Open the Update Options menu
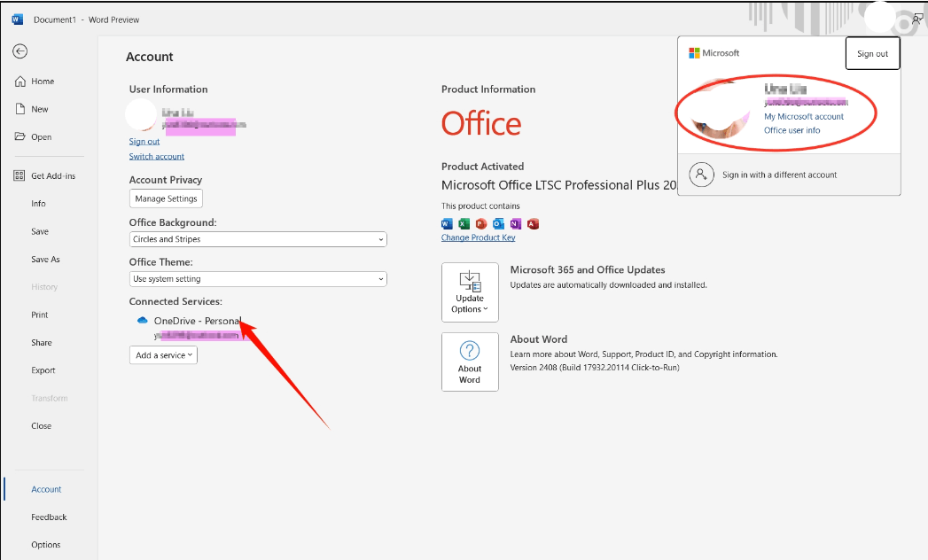This screenshot has width=928, height=560. pyautogui.click(x=470, y=292)
